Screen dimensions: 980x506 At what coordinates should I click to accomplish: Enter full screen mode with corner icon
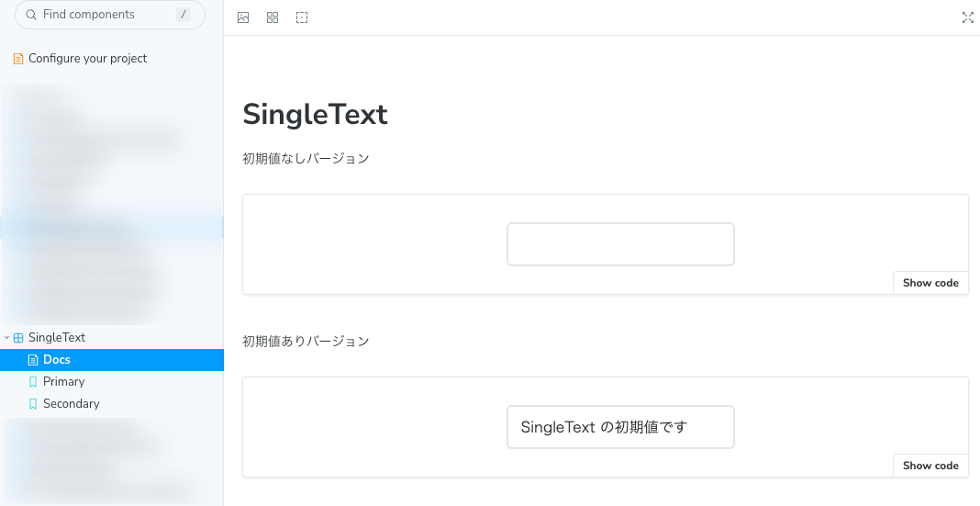coord(967,17)
